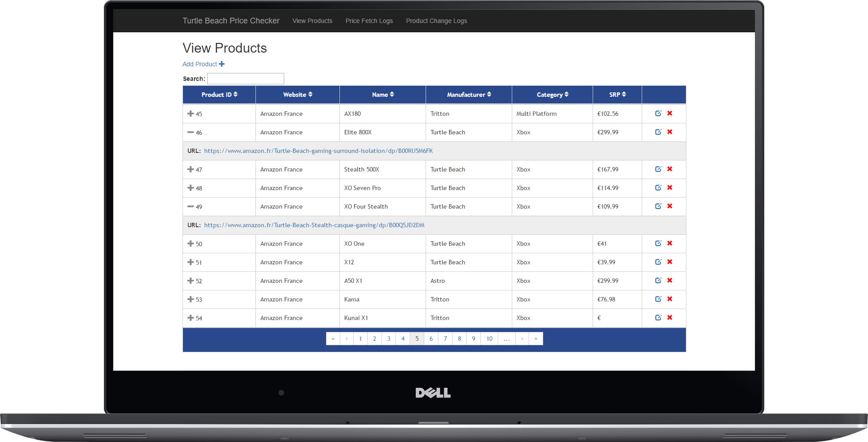Sort table by Manufacturer column
This screenshot has height=442, width=868.
469,95
